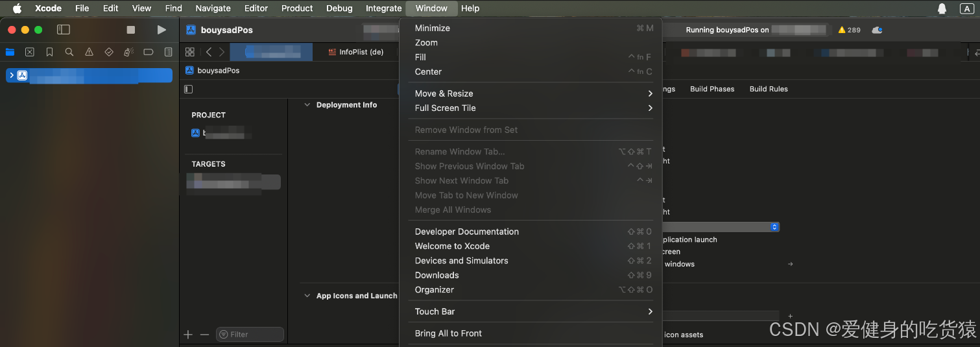Select Bring All to Front

[x=531, y=333]
